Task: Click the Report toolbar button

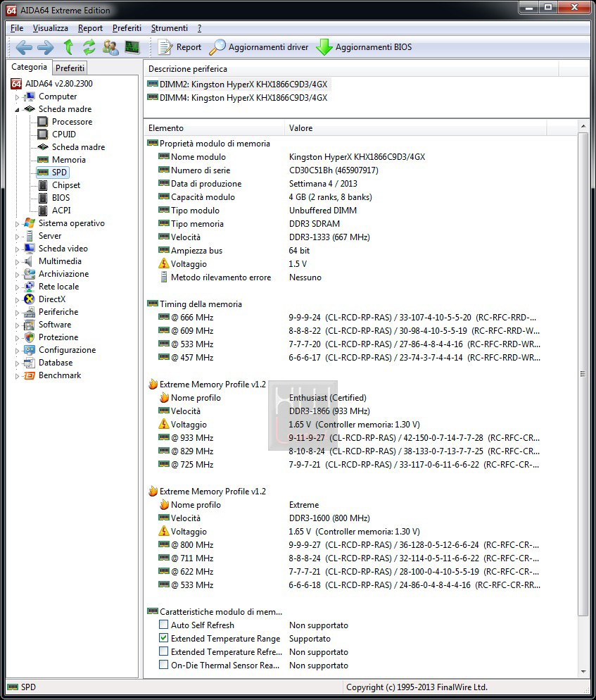Action: click(x=179, y=47)
